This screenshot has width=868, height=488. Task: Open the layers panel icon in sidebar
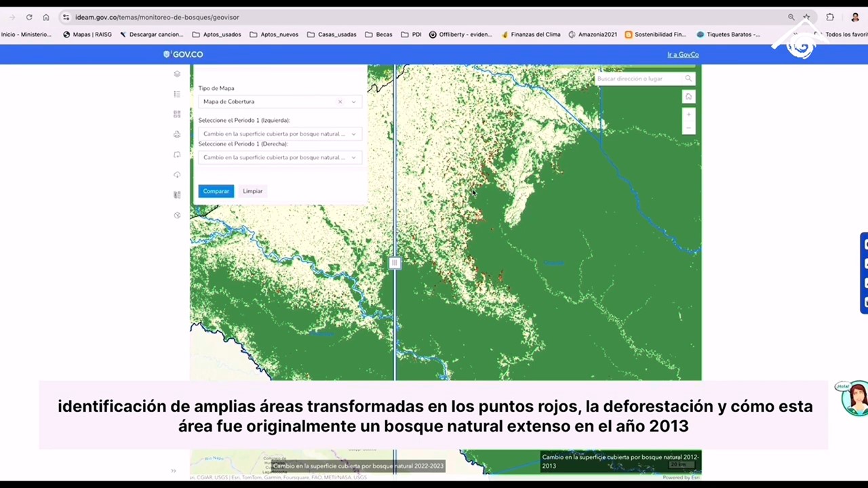[x=177, y=74]
